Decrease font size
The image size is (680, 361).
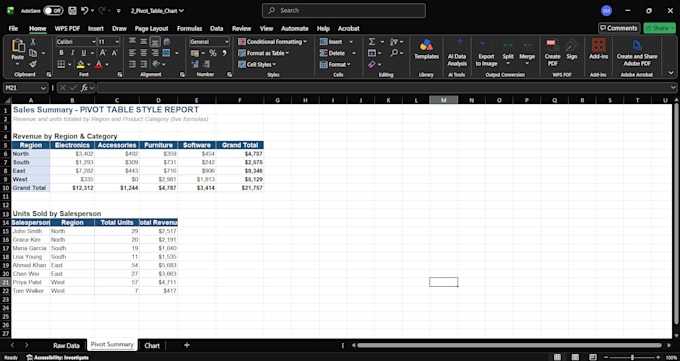click(114, 53)
